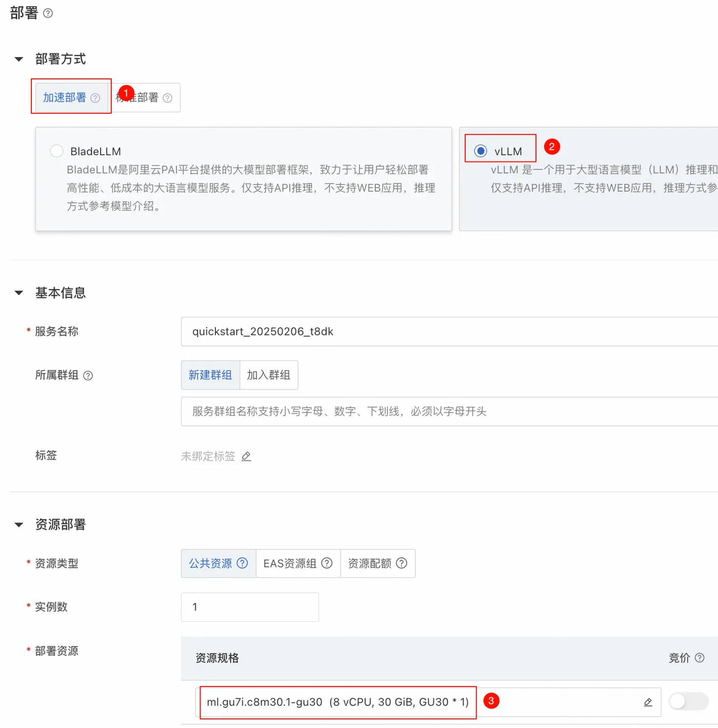This screenshot has height=728, width=718.
Task: Click help icon next to 竞价
Action: click(700, 658)
